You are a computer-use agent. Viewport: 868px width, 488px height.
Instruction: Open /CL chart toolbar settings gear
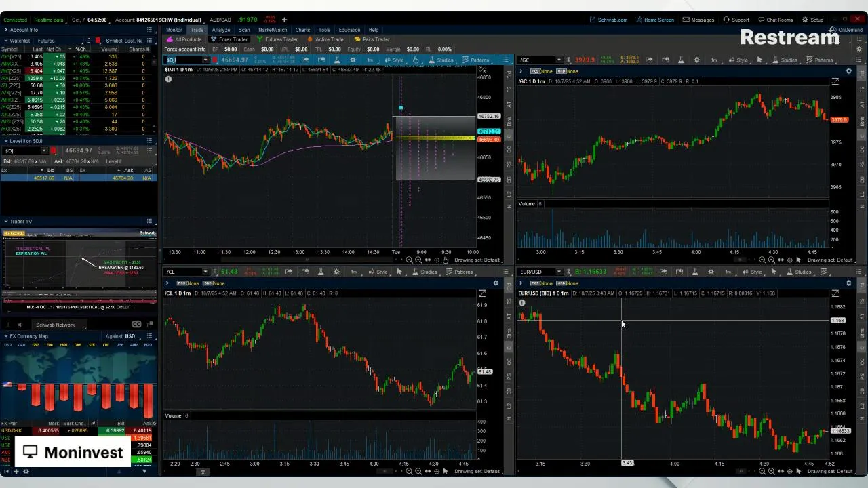336,272
